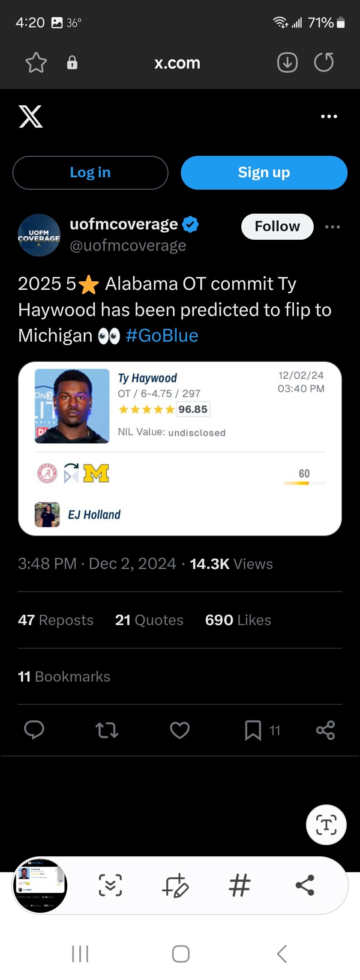The height and width of the screenshot is (980, 360).
Task: Reload the page with refresh icon
Action: [324, 63]
